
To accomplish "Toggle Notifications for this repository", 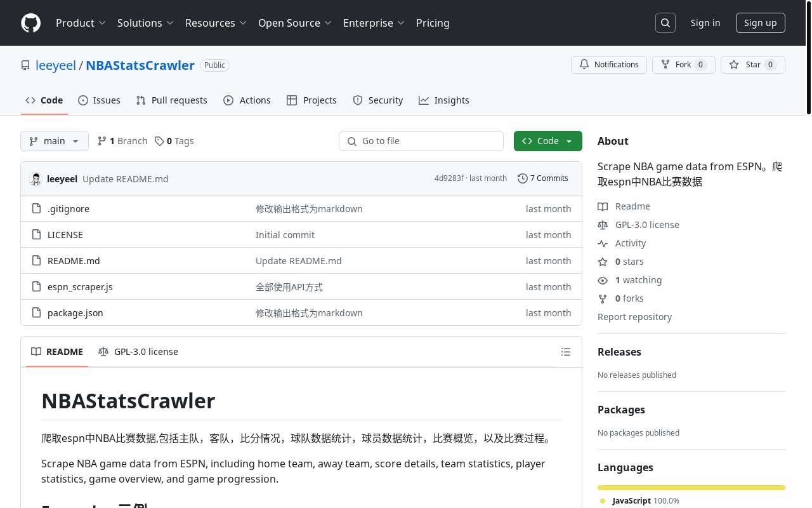I will (609, 65).
